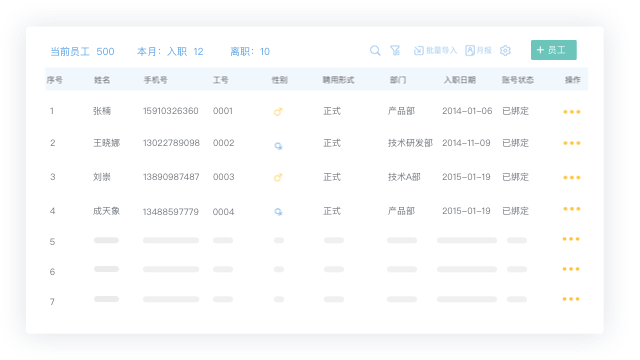
Task: Click the 账号状态 column header
Action: 518,80
